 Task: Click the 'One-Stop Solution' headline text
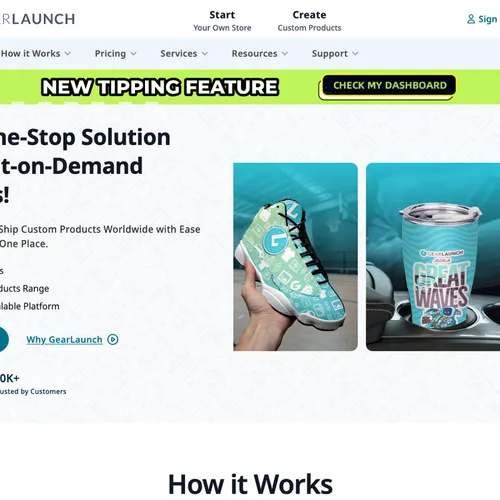[85, 137]
